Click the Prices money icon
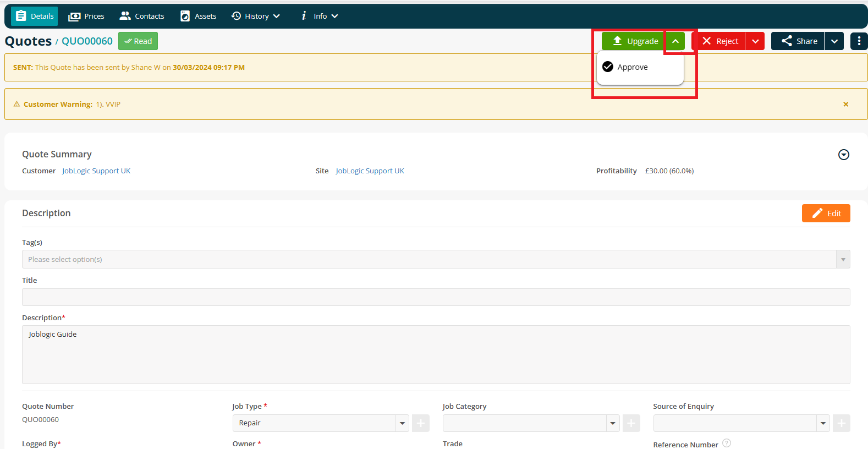Screen dimensions: 868x449 coord(74,17)
